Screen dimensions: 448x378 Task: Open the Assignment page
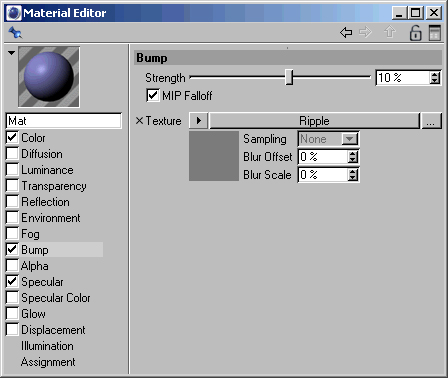click(48, 362)
